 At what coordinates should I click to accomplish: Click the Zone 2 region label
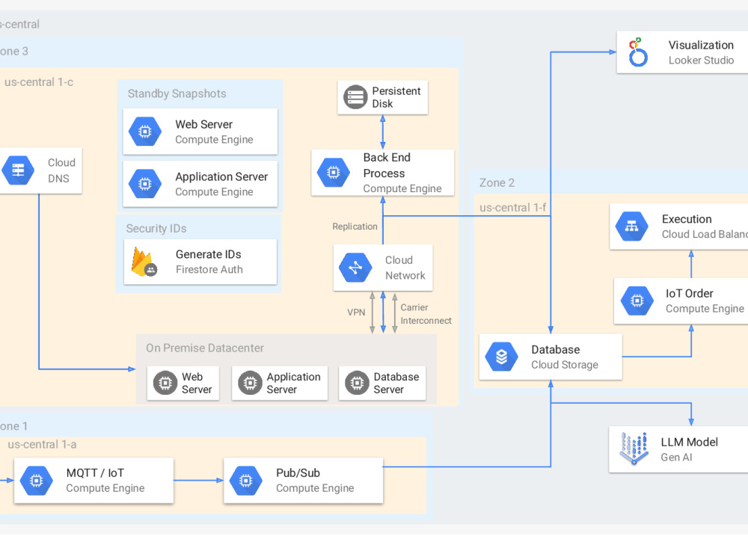tap(497, 182)
